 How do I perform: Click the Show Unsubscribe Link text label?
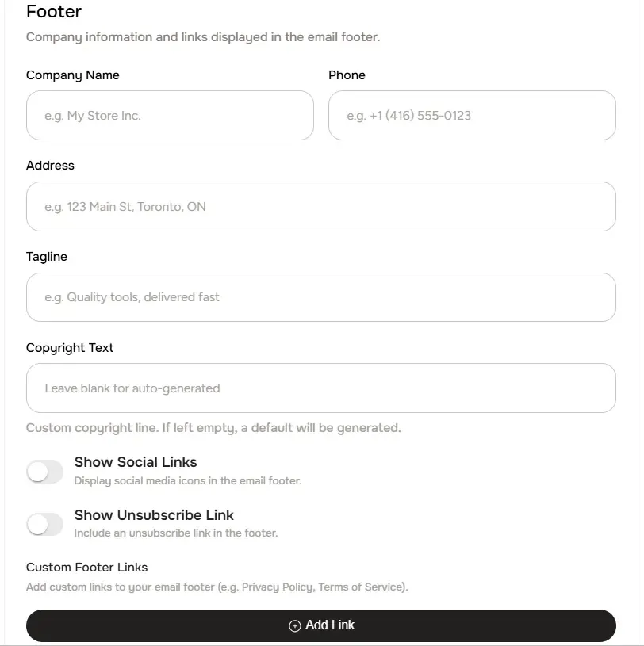point(153,514)
